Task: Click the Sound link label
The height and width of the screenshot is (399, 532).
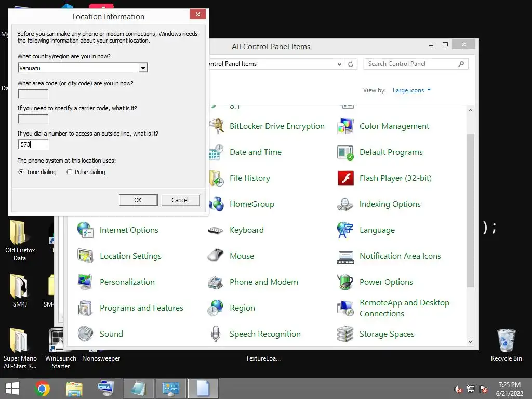Action: pyautogui.click(x=111, y=334)
